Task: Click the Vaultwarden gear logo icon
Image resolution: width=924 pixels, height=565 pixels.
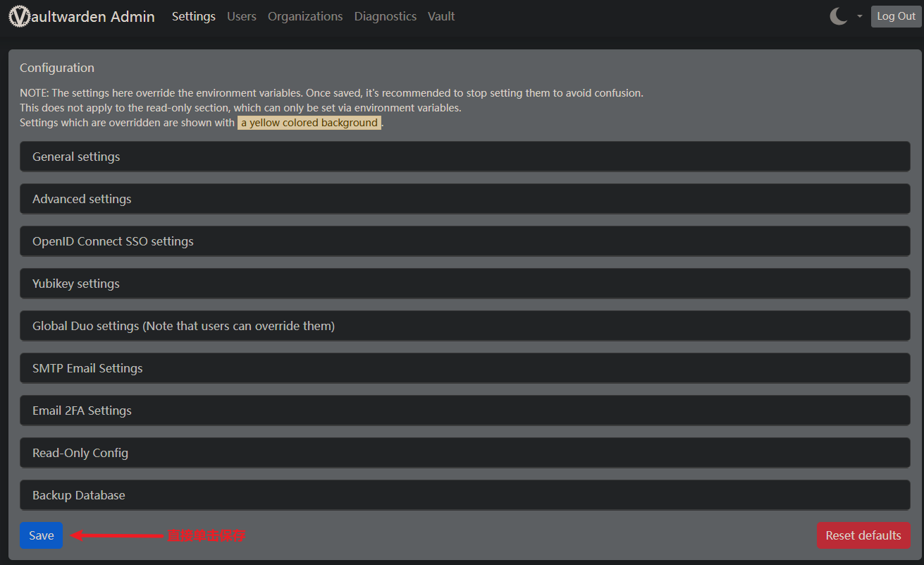Action: pyautogui.click(x=20, y=16)
